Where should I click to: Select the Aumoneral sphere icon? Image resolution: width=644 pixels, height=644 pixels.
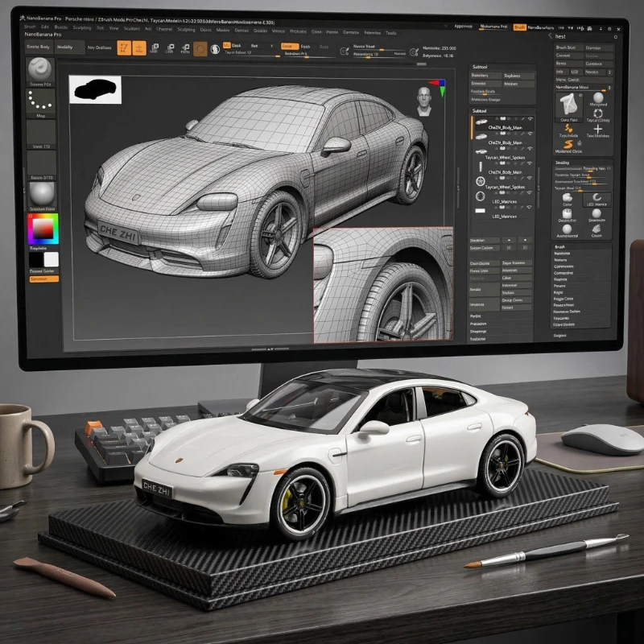[567, 229]
